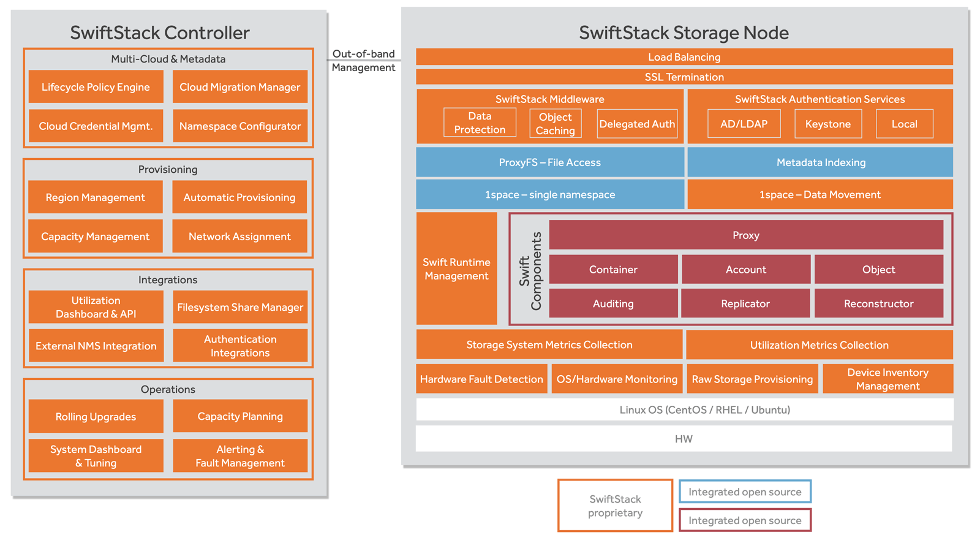Select Utilization Metrics Collection bar
Image resolution: width=980 pixels, height=540 pixels.
[820, 344]
